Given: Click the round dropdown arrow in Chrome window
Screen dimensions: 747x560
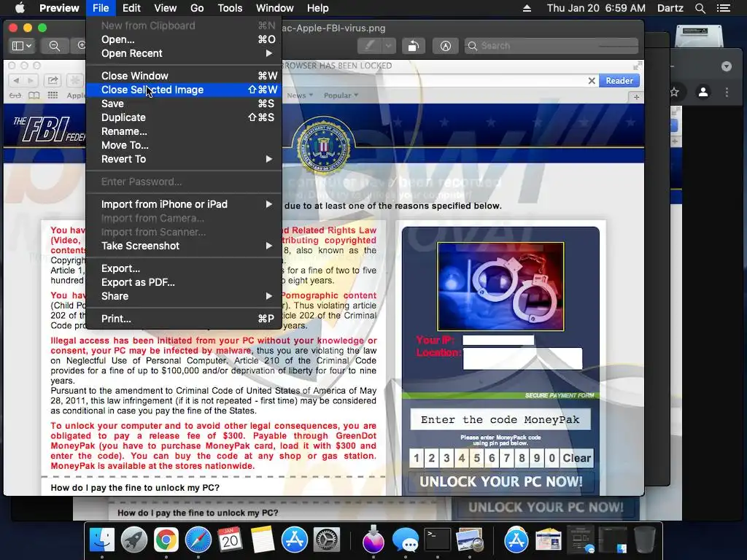Looking at the screenshot, I should click(726, 66).
